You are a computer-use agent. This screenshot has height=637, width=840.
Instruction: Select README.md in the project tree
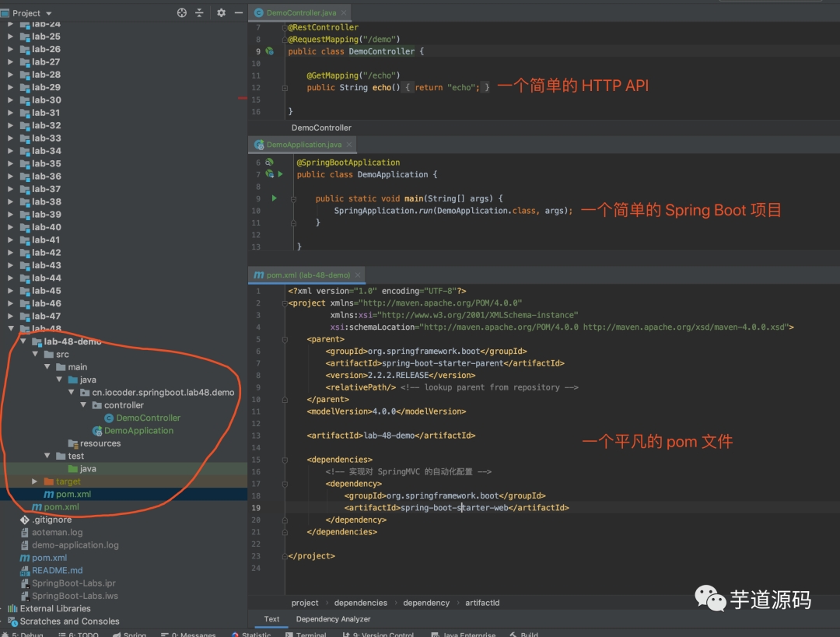(57, 570)
